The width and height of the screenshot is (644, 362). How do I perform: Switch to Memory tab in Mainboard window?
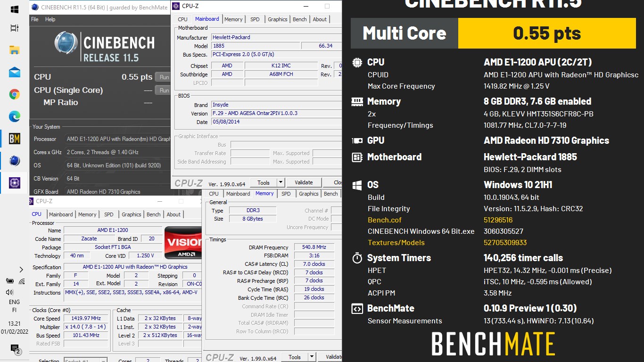[233, 19]
